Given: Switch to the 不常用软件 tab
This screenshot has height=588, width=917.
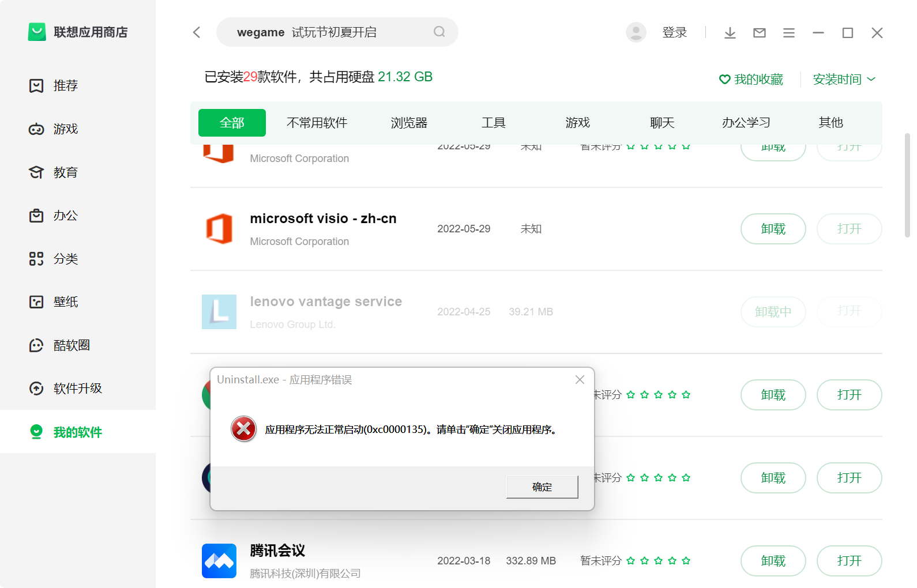Looking at the screenshot, I should tap(317, 123).
